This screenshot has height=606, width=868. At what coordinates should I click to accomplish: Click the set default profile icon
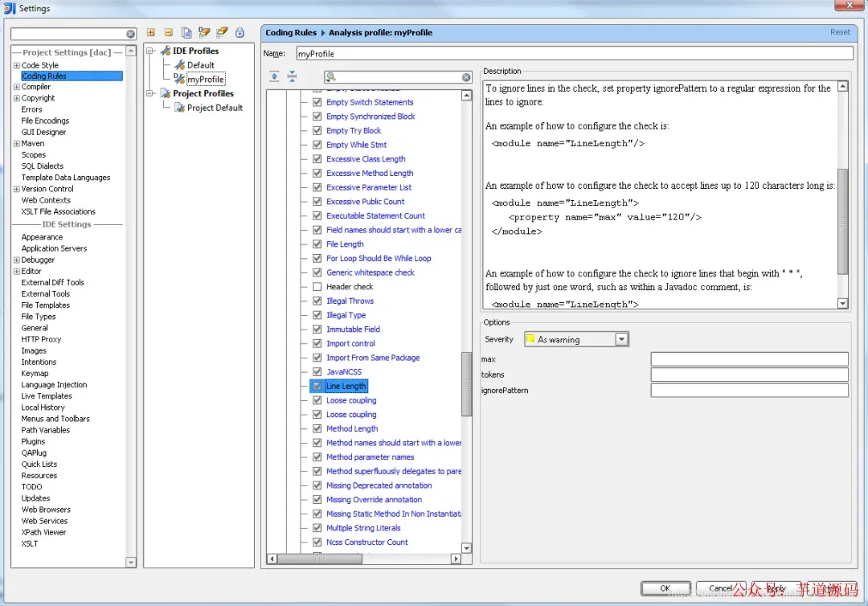pos(204,32)
